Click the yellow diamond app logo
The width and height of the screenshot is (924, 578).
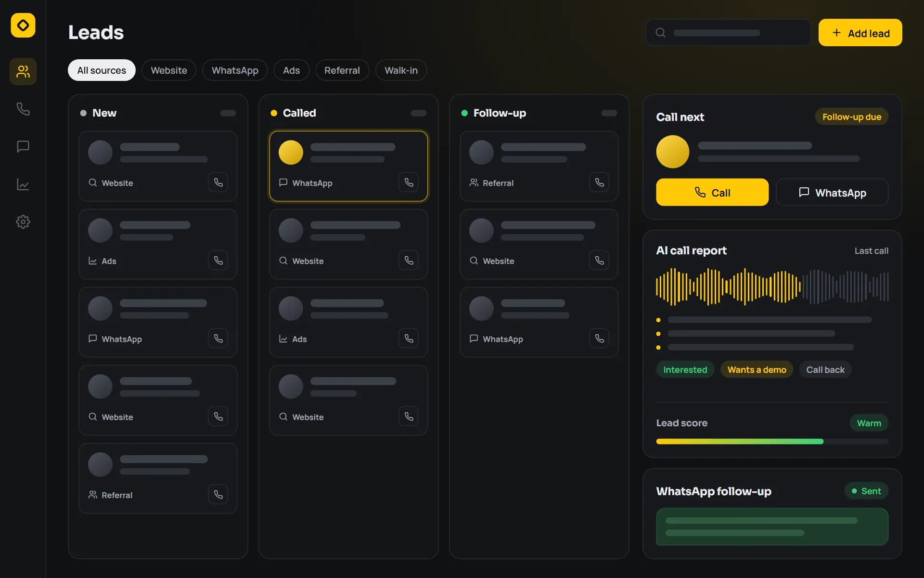click(23, 25)
